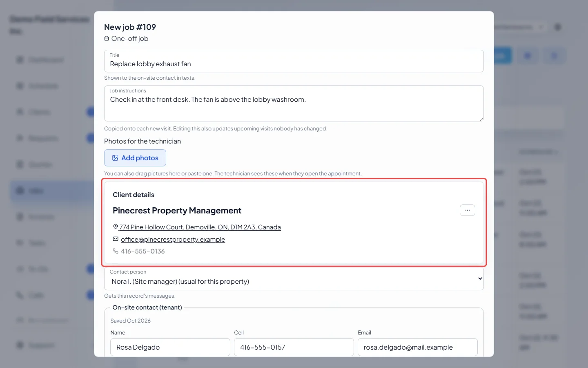Click the One-off job label

click(x=130, y=39)
